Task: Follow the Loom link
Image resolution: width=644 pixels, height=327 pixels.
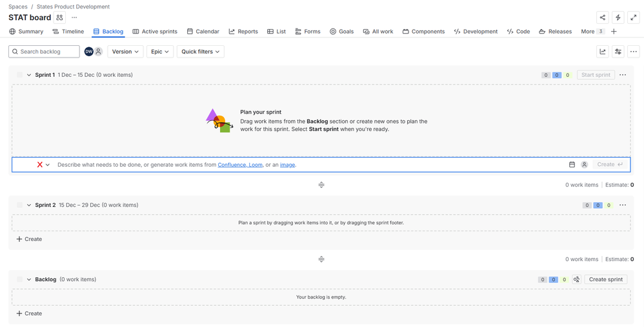Action: (255, 165)
